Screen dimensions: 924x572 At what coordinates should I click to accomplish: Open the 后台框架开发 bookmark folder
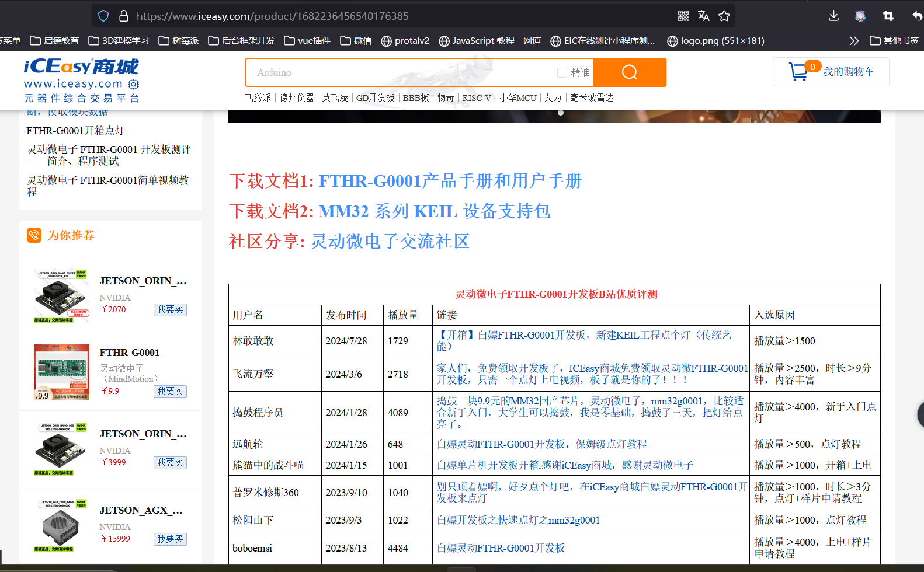point(241,41)
